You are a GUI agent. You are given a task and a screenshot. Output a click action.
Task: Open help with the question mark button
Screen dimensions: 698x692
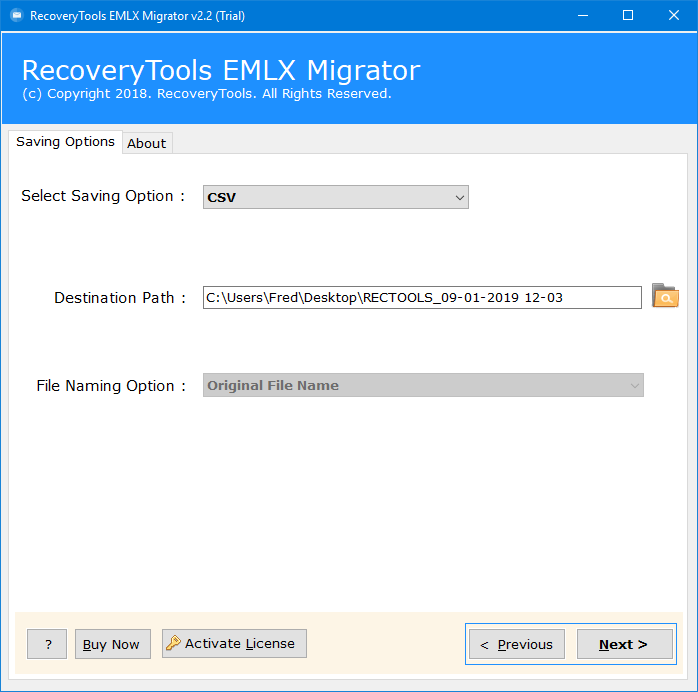47,644
